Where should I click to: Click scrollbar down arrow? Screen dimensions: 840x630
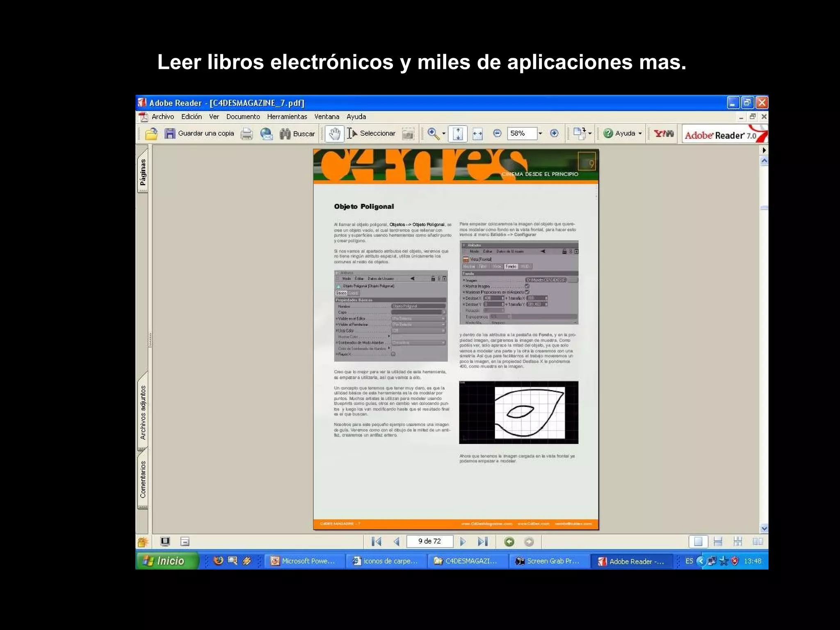point(764,528)
